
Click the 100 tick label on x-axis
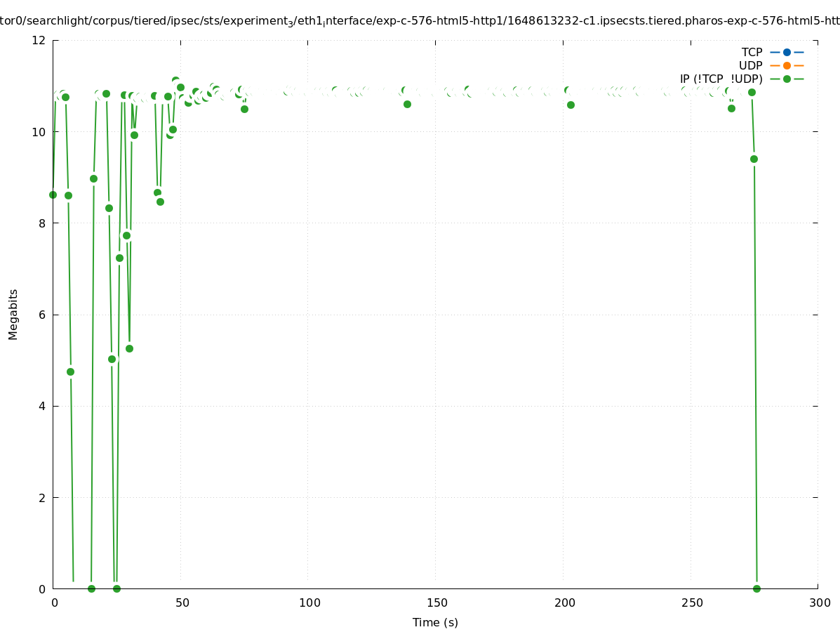click(x=308, y=603)
